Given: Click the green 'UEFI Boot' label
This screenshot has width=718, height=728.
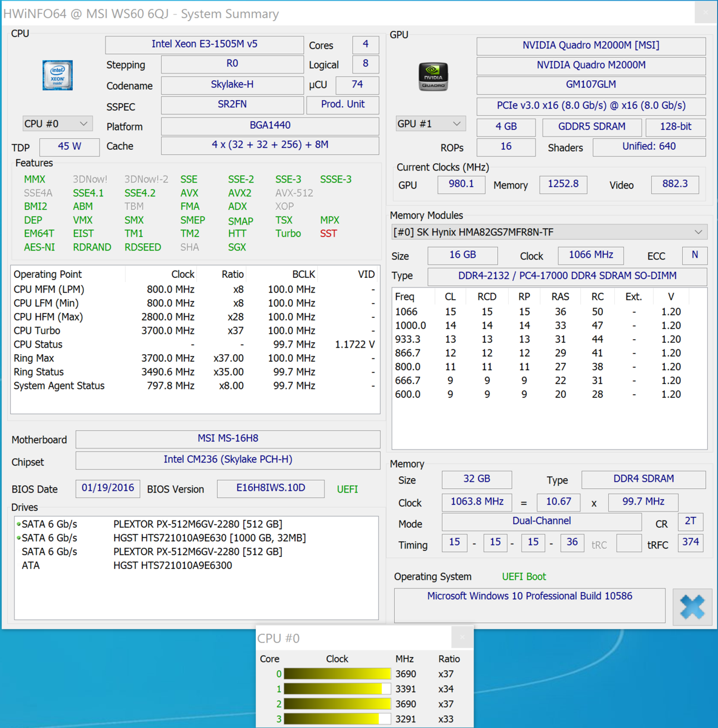Looking at the screenshot, I should point(524,577).
